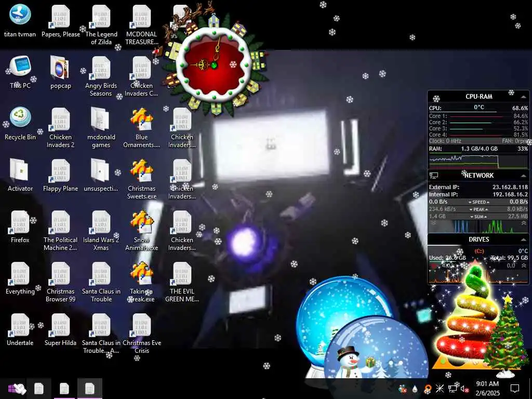The width and height of the screenshot is (532, 399).
Task: Expand the network graph double-chevron
Action: (x=524, y=223)
